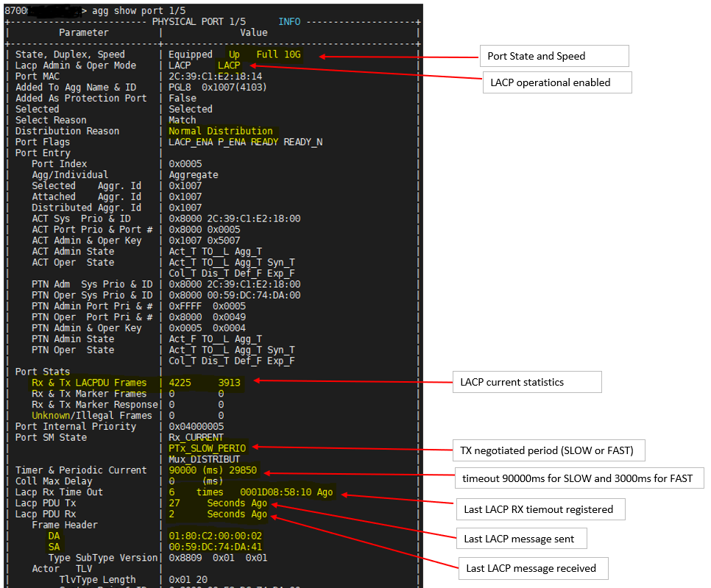Screen dimensions: 711x588
Task: Click 'Last LACP RX tiemout registered' callout
Action: (x=541, y=509)
